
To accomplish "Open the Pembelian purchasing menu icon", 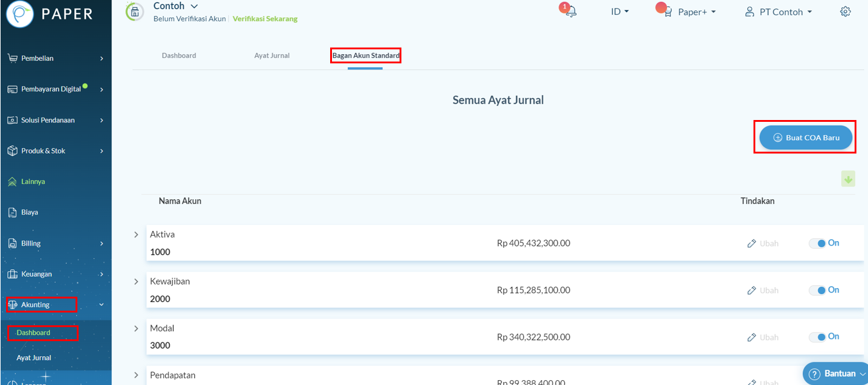I will 13,58.
